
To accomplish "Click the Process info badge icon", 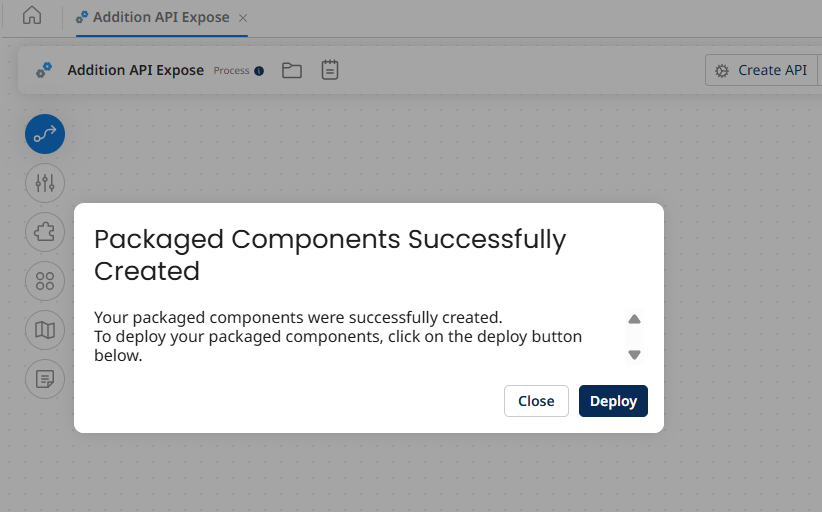I will tap(259, 71).
